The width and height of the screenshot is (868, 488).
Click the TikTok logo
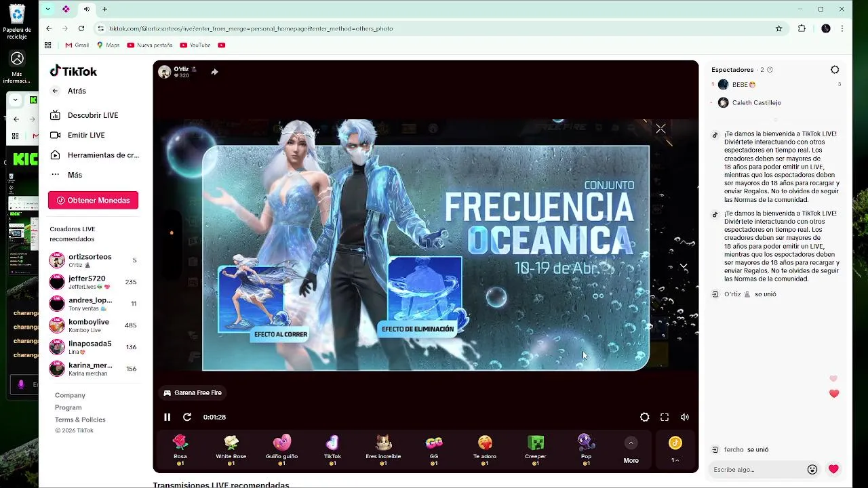pyautogui.click(x=73, y=71)
